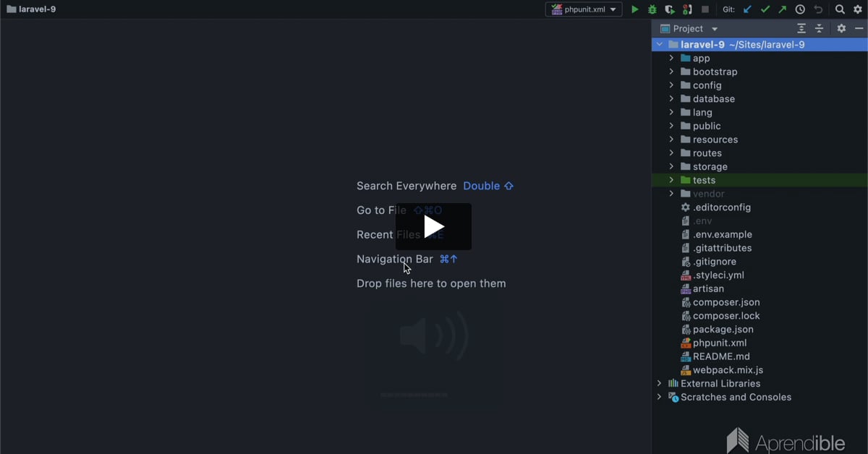Collapse the laravel-9 root folder
Viewport: 868px width, 454px height.
click(659, 45)
